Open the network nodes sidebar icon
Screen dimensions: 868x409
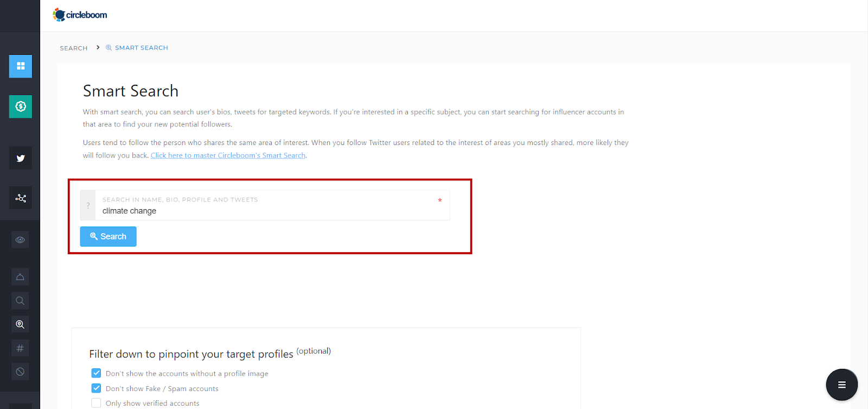tap(20, 198)
